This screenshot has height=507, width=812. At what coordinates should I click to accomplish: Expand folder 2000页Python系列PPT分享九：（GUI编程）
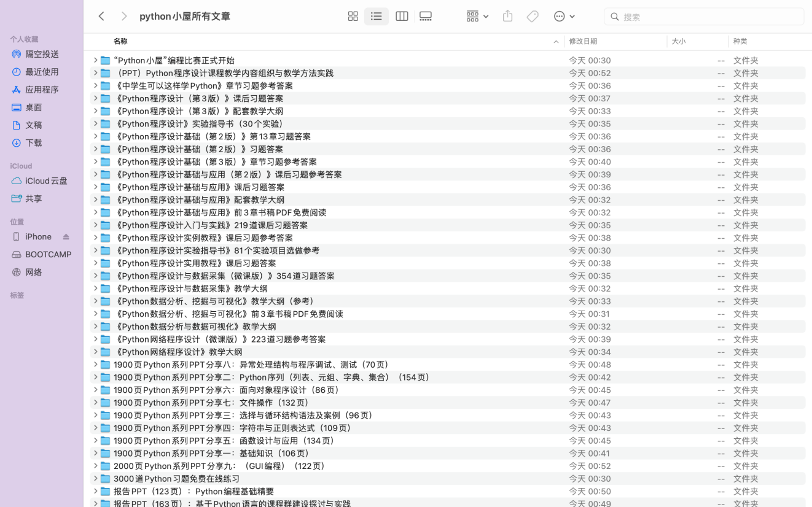coord(95,466)
